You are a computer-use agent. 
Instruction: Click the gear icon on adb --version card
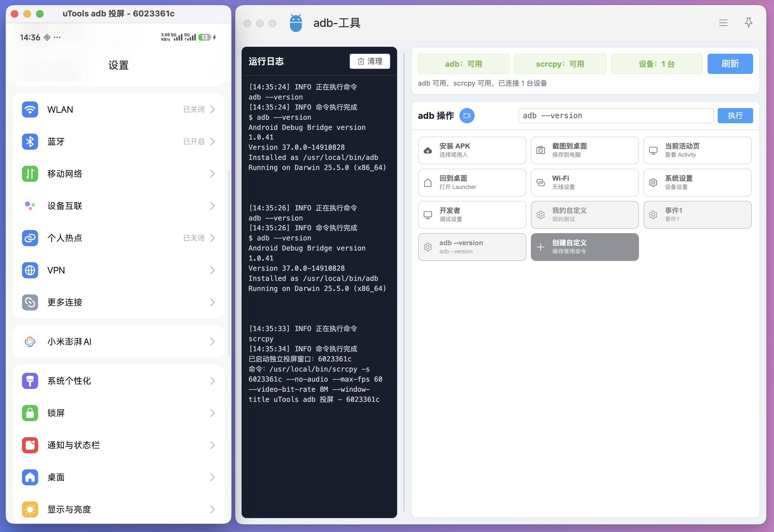coord(428,247)
